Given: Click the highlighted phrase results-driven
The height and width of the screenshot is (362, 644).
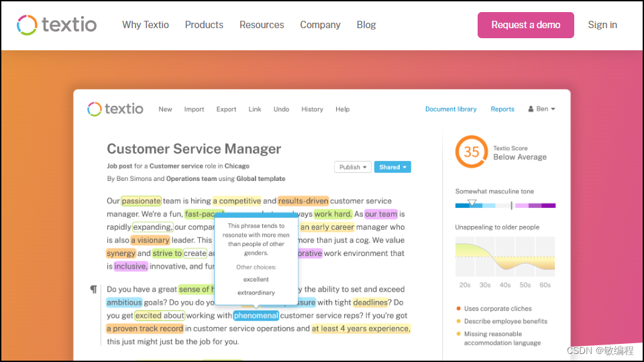Looking at the screenshot, I should [303, 200].
